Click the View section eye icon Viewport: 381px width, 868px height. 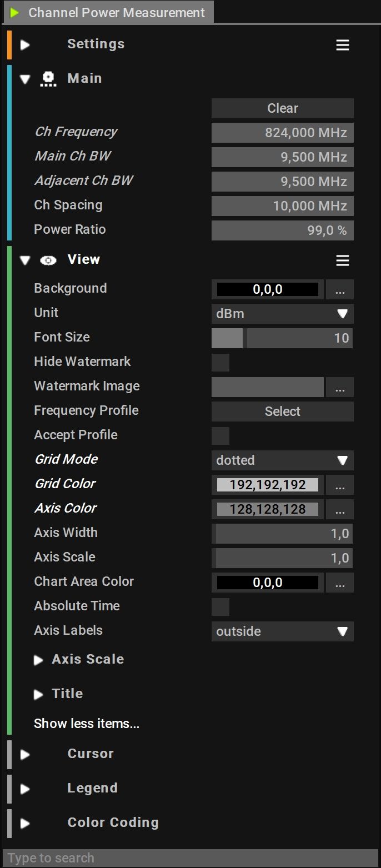48,260
